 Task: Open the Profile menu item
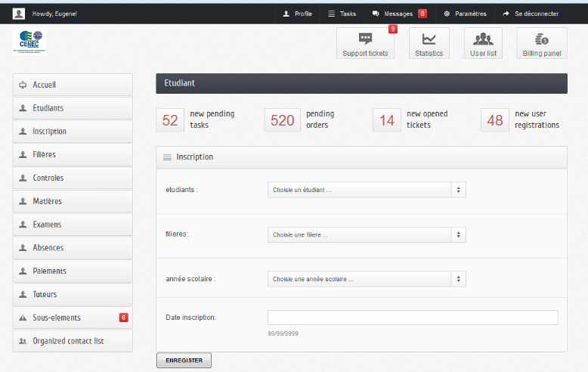[297, 14]
